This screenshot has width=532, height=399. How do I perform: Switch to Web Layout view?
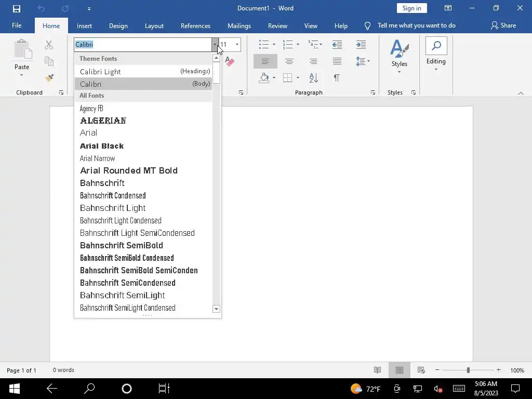coord(421,370)
